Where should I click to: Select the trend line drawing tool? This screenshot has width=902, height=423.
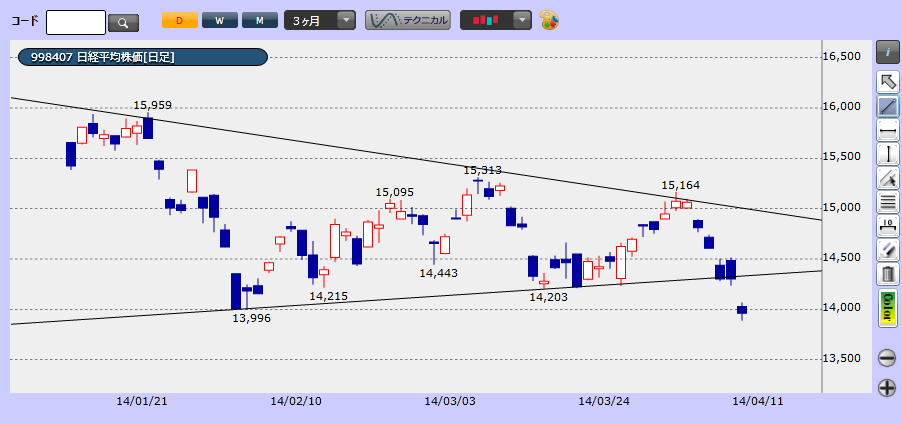pyautogui.click(x=888, y=106)
